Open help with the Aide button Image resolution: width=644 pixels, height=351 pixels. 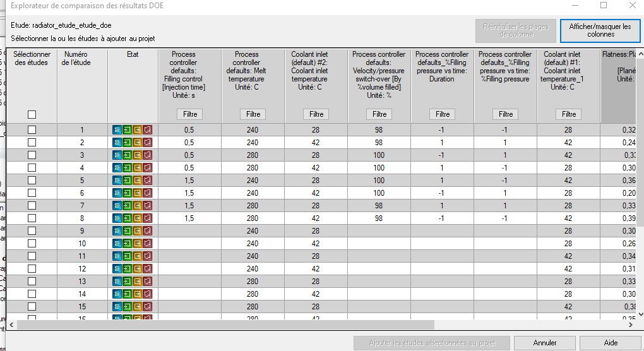pos(611,343)
